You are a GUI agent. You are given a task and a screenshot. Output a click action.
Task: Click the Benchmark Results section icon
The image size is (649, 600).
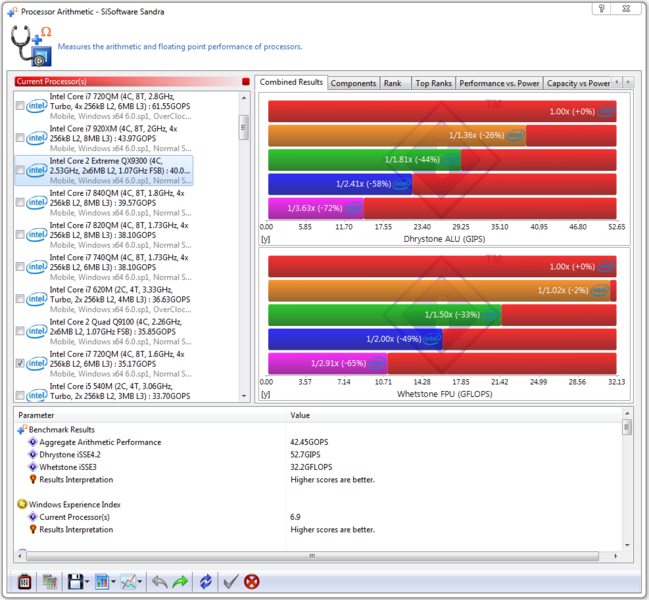[22, 430]
